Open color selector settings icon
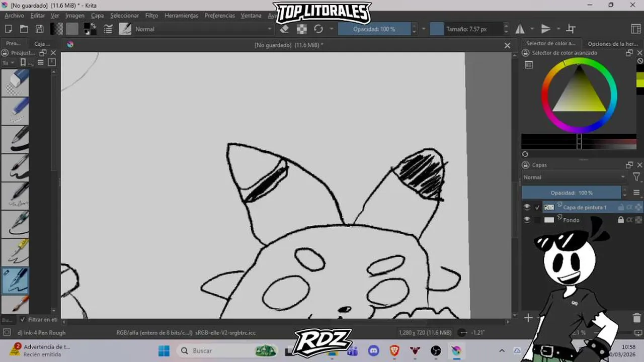644x362 pixels. tap(529, 65)
